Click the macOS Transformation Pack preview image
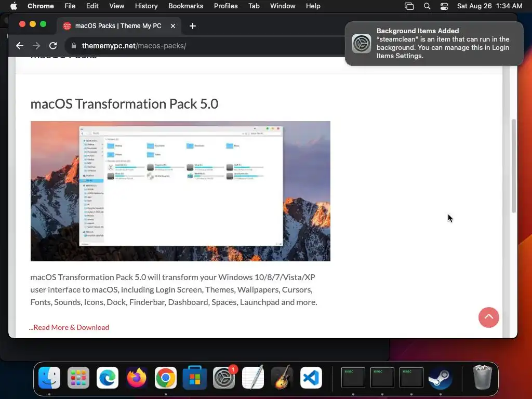Screen dimensions: 532x399 point(180,191)
